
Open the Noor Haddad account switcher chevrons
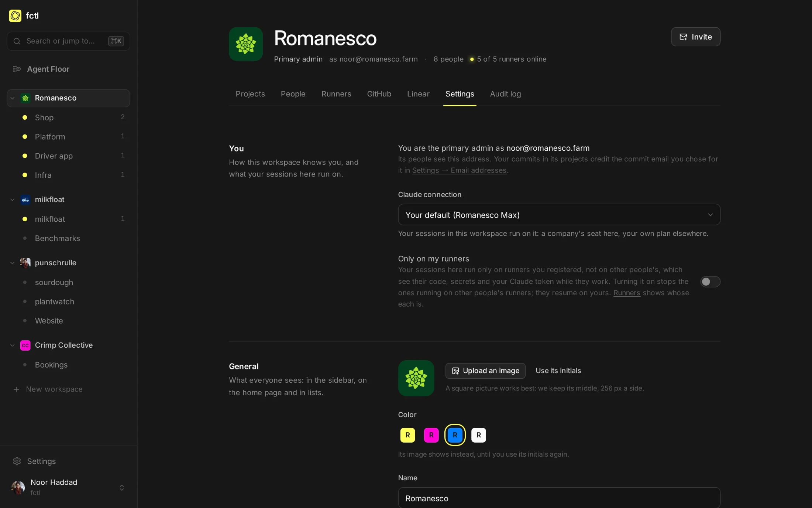point(122,488)
